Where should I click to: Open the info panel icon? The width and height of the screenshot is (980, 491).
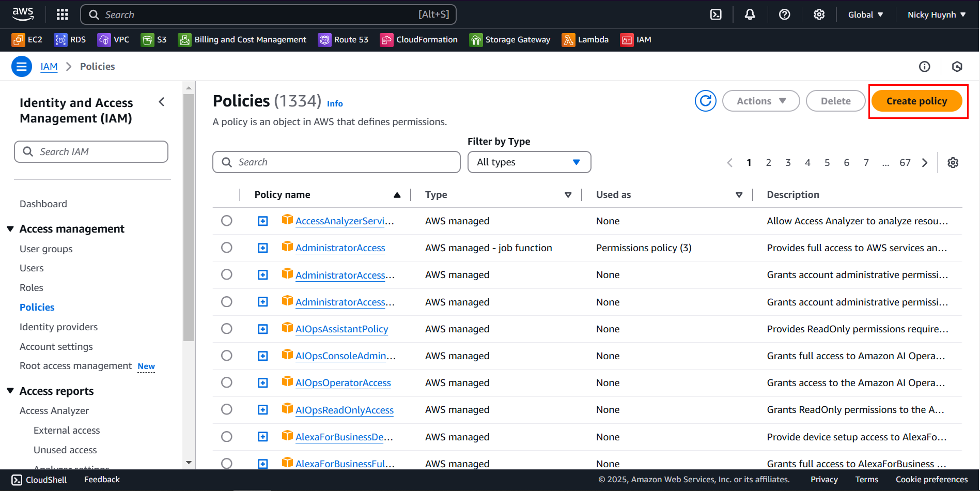925,66
